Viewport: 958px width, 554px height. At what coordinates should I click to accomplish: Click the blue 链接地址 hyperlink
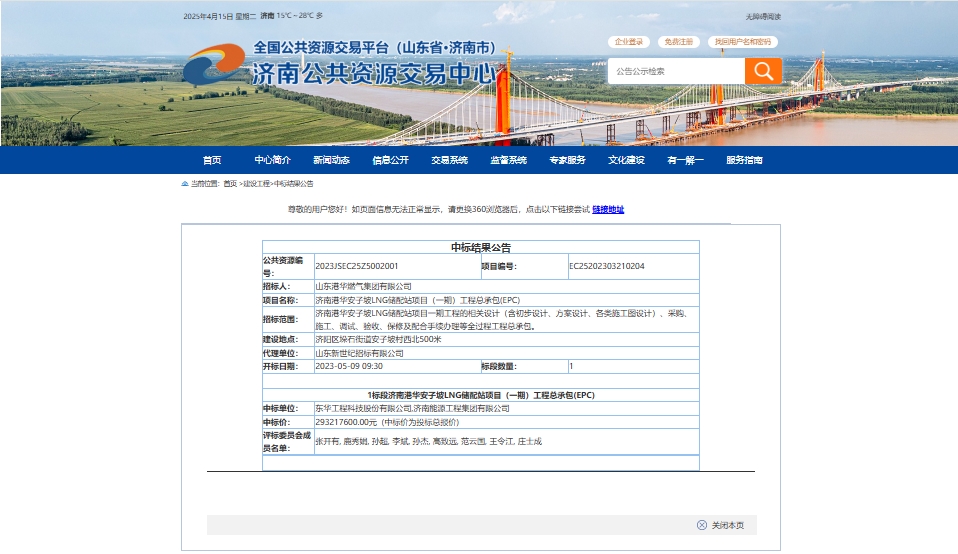pyautogui.click(x=608, y=209)
